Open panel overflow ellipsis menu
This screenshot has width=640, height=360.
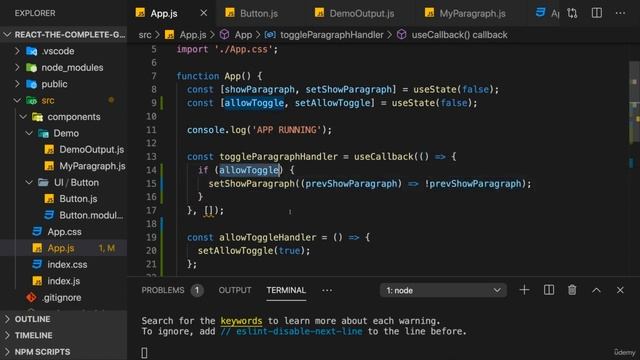327,291
